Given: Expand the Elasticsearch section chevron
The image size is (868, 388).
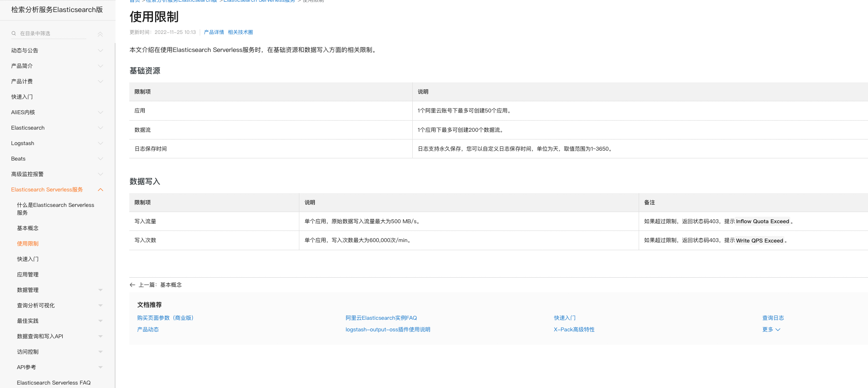Looking at the screenshot, I should 101,128.
